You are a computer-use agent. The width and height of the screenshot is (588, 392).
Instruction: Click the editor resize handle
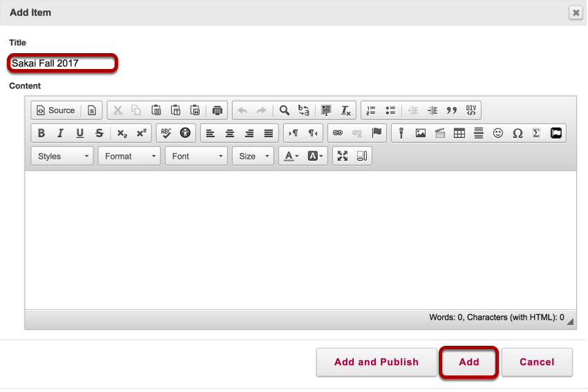tap(570, 322)
